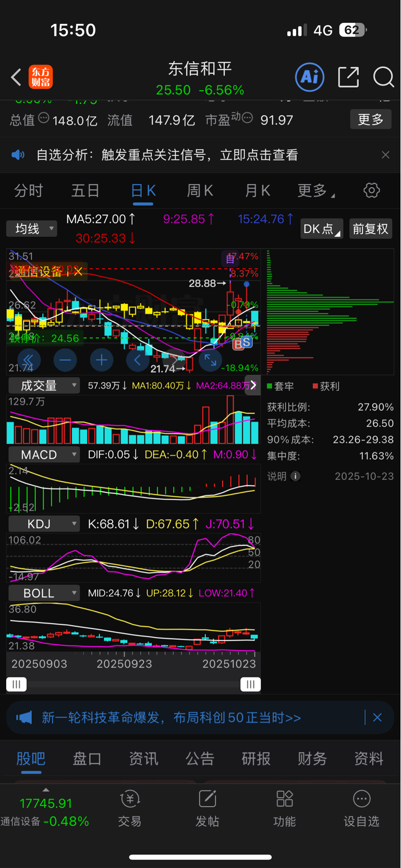Grab the left range slider handle
Screen dimensions: 401x868
pyautogui.click(x=16, y=684)
